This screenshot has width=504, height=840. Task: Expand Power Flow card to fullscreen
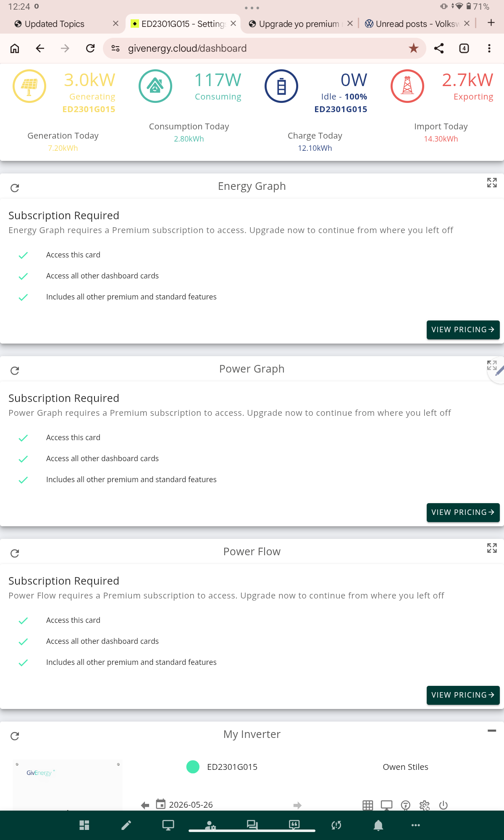pos(492,548)
